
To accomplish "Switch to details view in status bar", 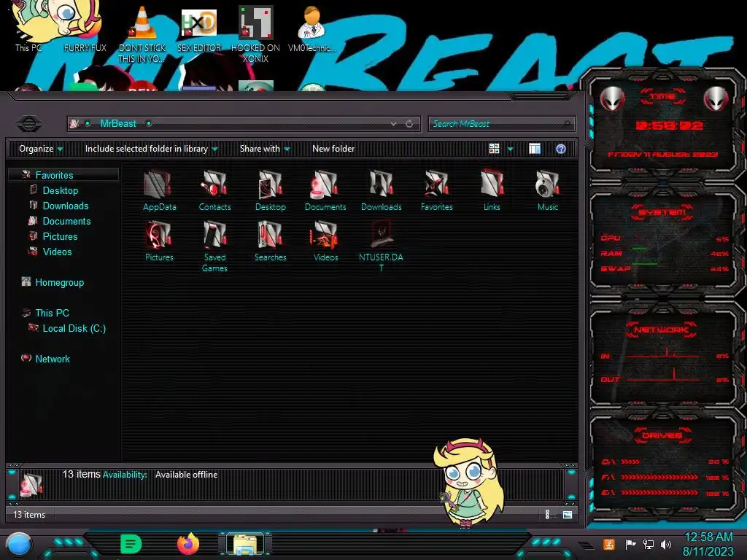I will pos(547,515).
